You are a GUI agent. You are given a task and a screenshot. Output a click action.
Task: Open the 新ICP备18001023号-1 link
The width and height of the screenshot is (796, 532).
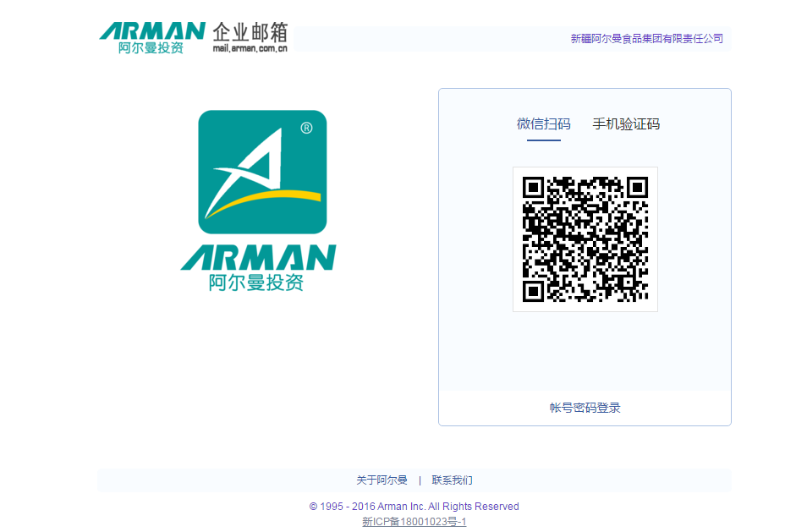pos(414,522)
